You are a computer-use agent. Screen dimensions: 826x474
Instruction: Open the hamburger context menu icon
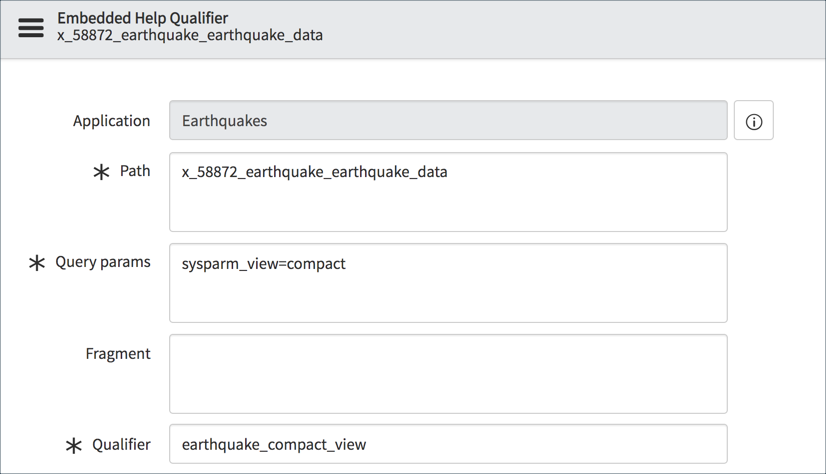31,28
